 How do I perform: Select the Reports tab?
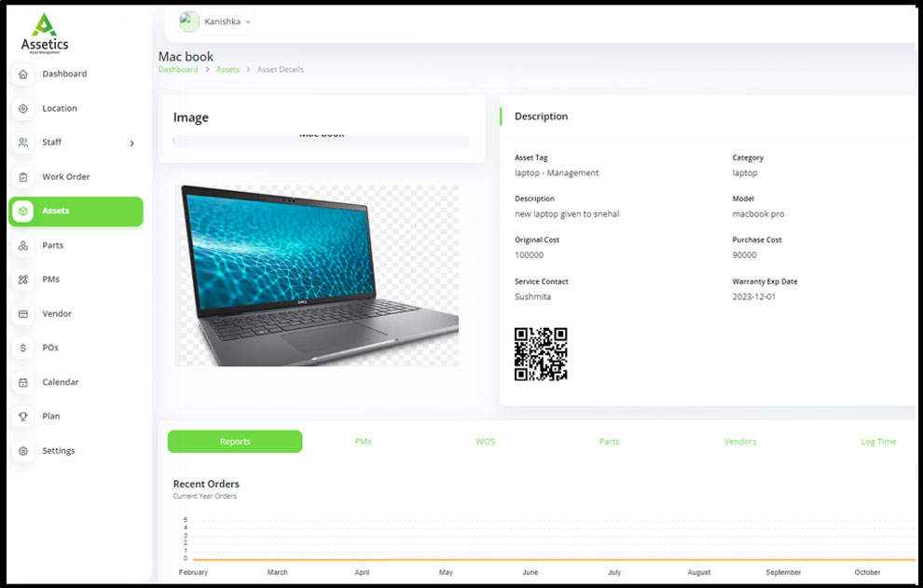pos(235,442)
